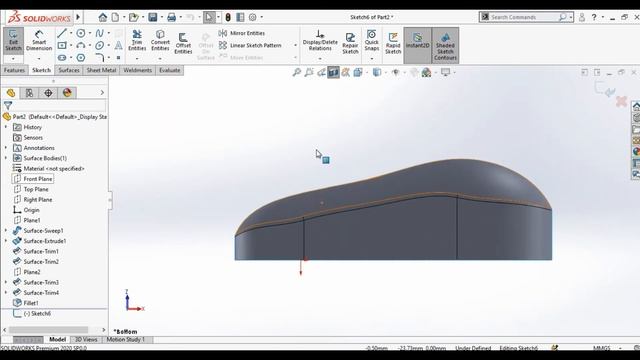The width and height of the screenshot is (640, 360).
Task: Switch to the 3D Views tab
Action: [86, 340]
